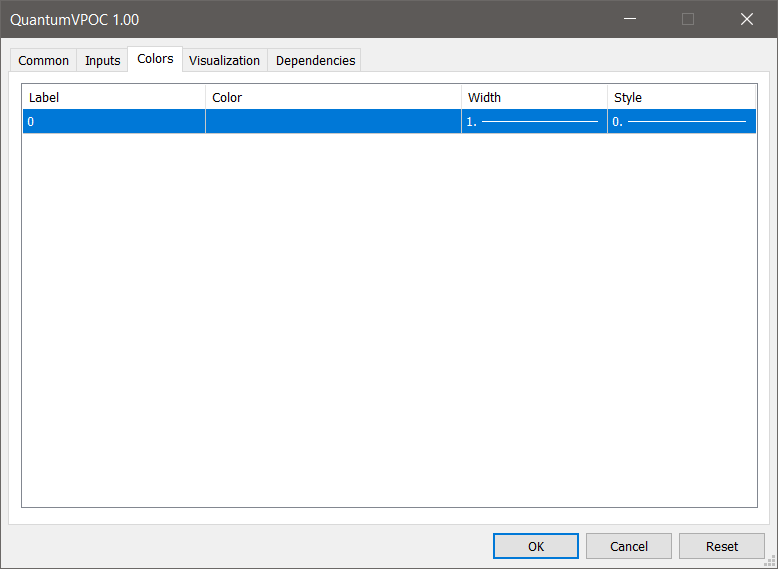Select the Colors tab

point(155,59)
